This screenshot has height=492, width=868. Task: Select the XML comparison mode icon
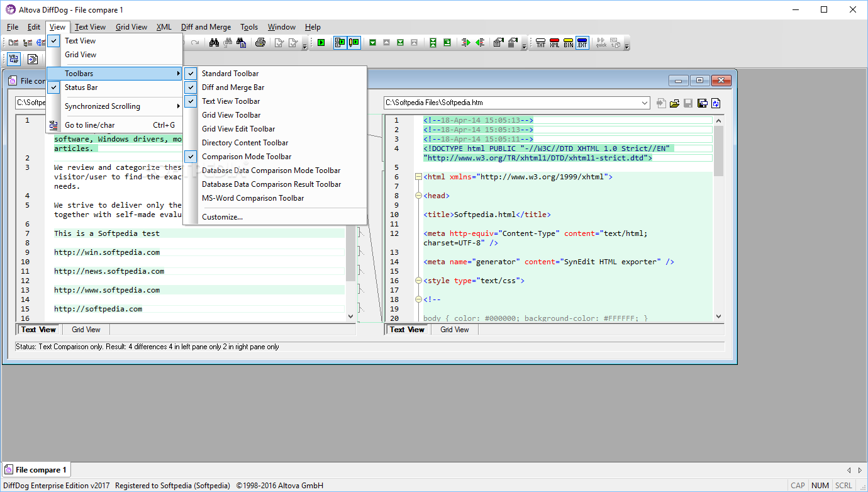point(555,43)
